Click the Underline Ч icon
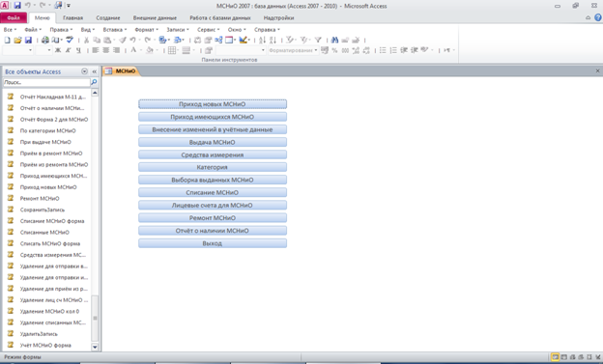Viewport: 603px width, 364px height. [x=78, y=50]
